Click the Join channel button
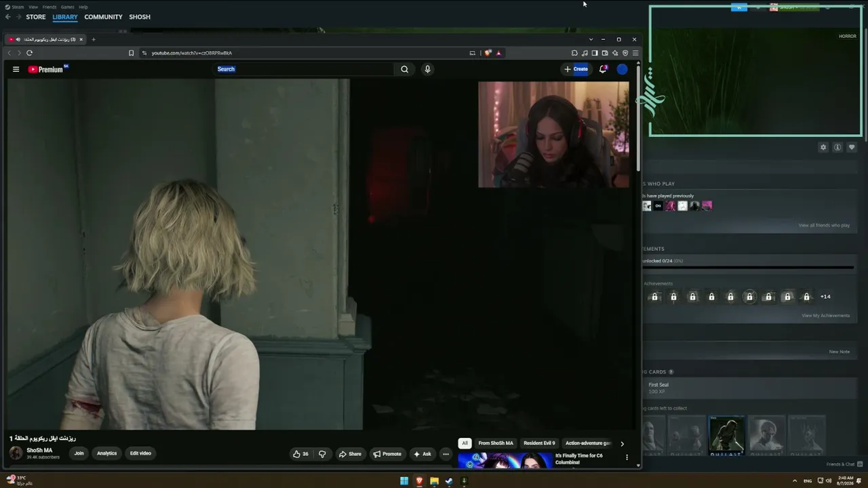The width and height of the screenshot is (868, 488). tap(79, 453)
